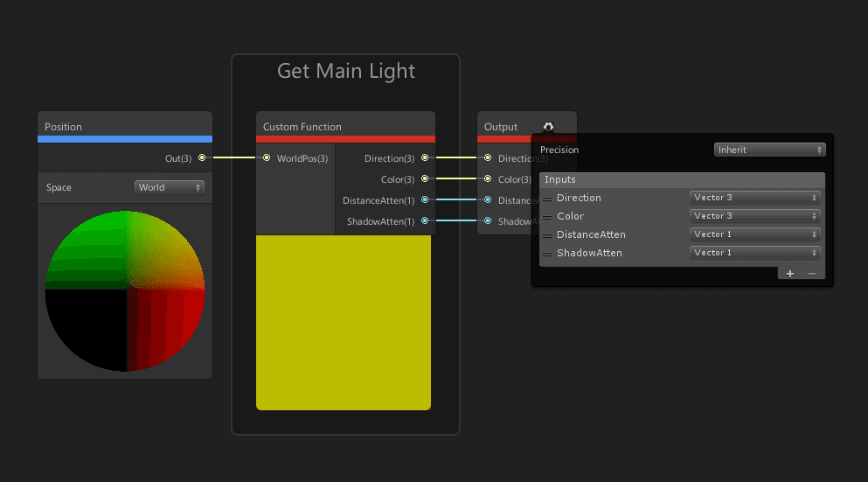
Task: Open the Precision dropdown set to Inherit
Action: point(769,150)
